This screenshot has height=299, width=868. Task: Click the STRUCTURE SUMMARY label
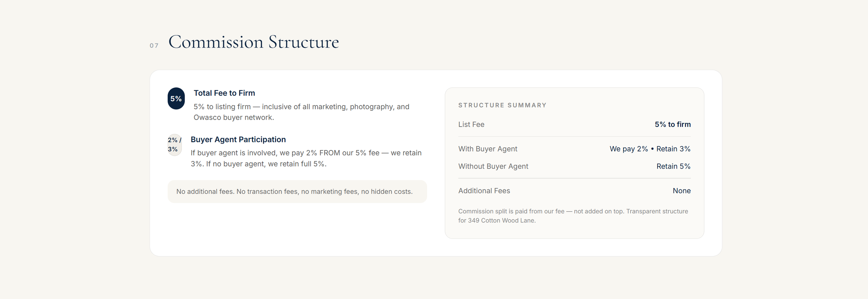[x=502, y=105]
